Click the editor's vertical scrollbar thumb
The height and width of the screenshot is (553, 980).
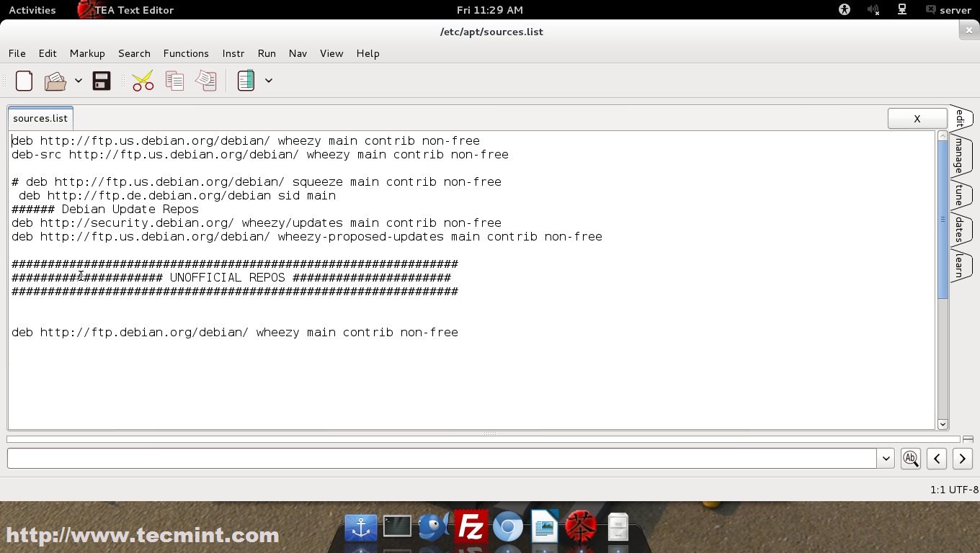click(943, 220)
